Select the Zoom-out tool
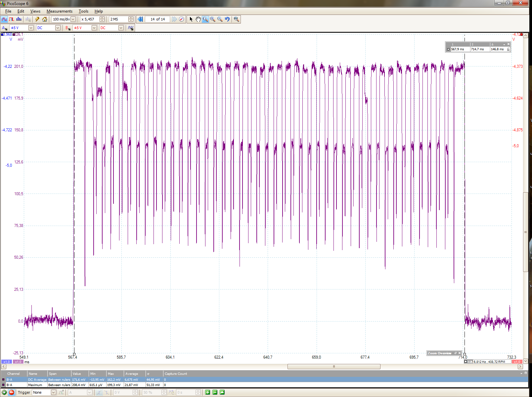532x397 pixels. (x=220, y=19)
